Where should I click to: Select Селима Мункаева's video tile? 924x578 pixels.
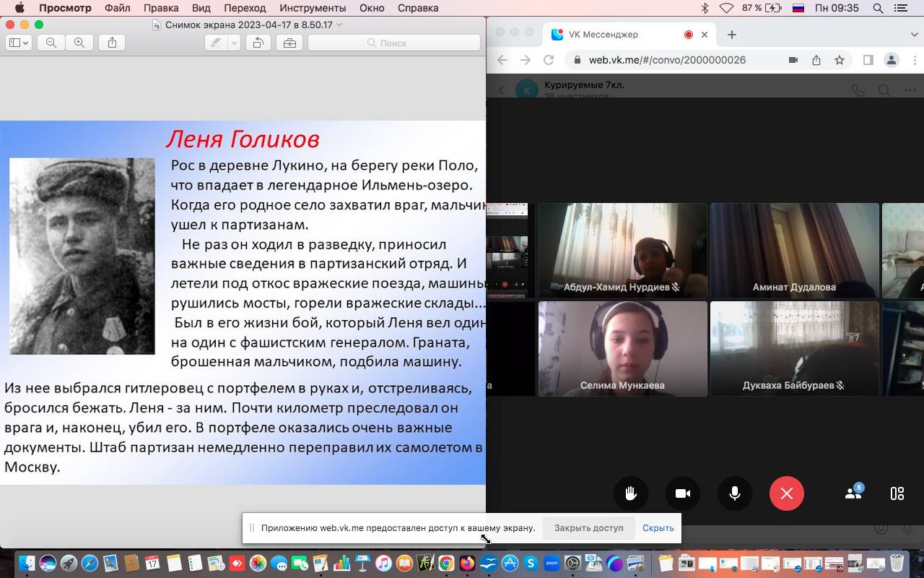[622, 348]
